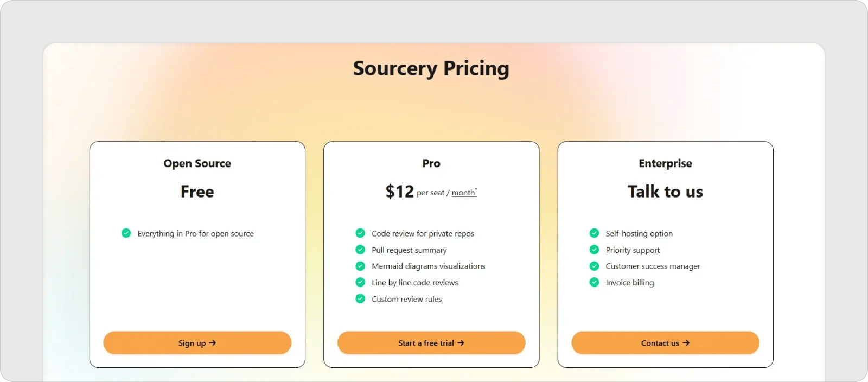
Task: Click the check icon beside Custom review rules
Action: click(x=360, y=298)
